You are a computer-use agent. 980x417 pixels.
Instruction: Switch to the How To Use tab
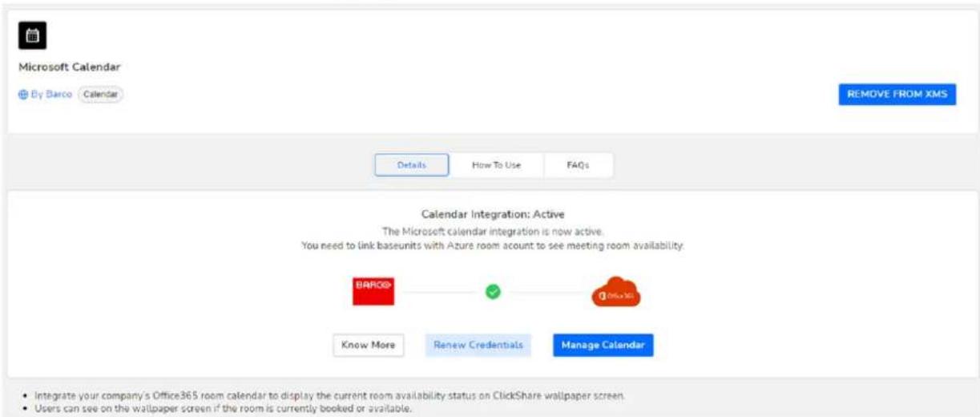pos(497,164)
